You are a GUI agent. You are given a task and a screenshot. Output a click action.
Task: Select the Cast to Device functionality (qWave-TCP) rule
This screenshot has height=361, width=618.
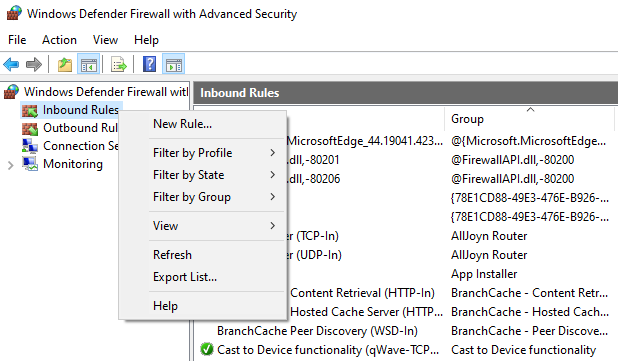328,350
